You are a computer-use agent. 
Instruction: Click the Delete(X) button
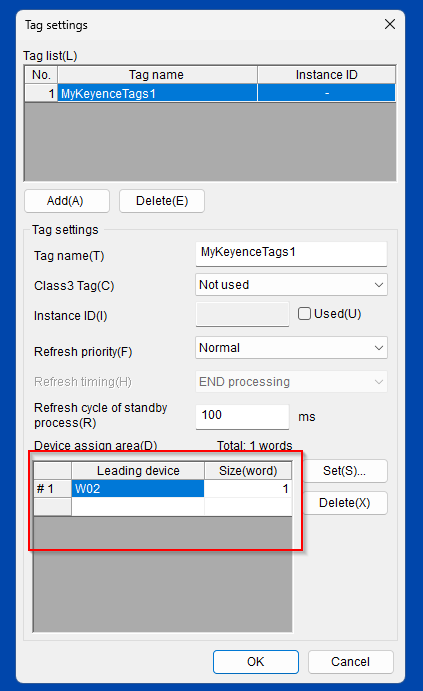point(345,503)
